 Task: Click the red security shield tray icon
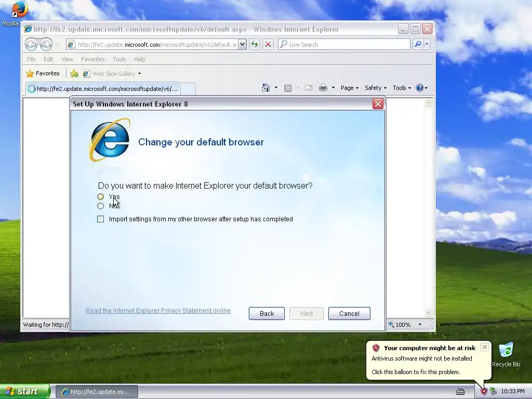coord(484,392)
